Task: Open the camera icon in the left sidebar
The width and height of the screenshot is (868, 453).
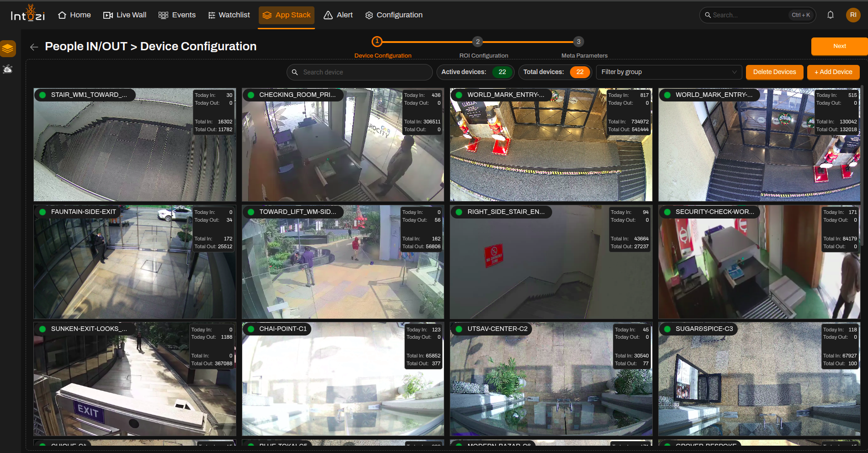Action: pos(8,69)
